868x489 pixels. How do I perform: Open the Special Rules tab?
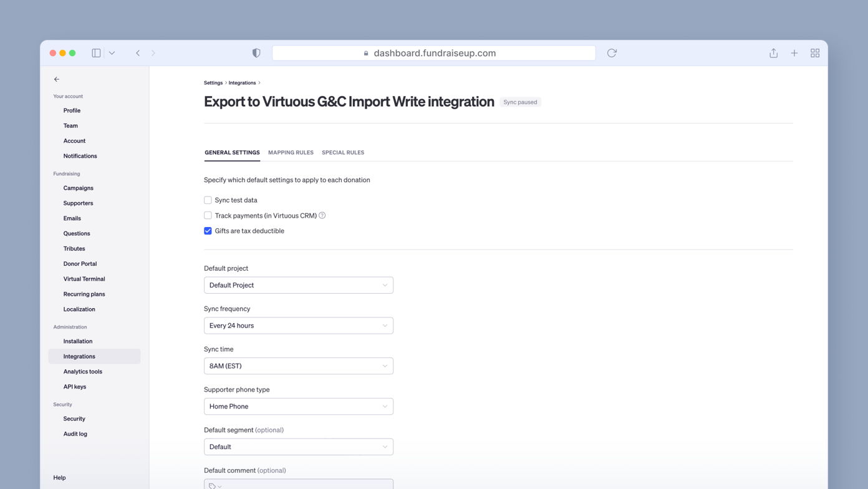(343, 153)
